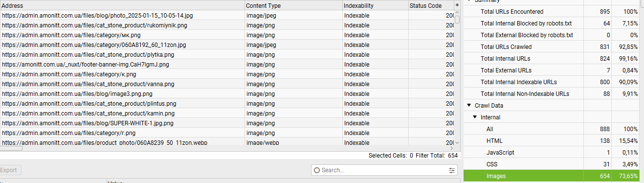Select Total URLs Encountered row
The height and width of the screenshot is (183, 644).
pos(551,11)
